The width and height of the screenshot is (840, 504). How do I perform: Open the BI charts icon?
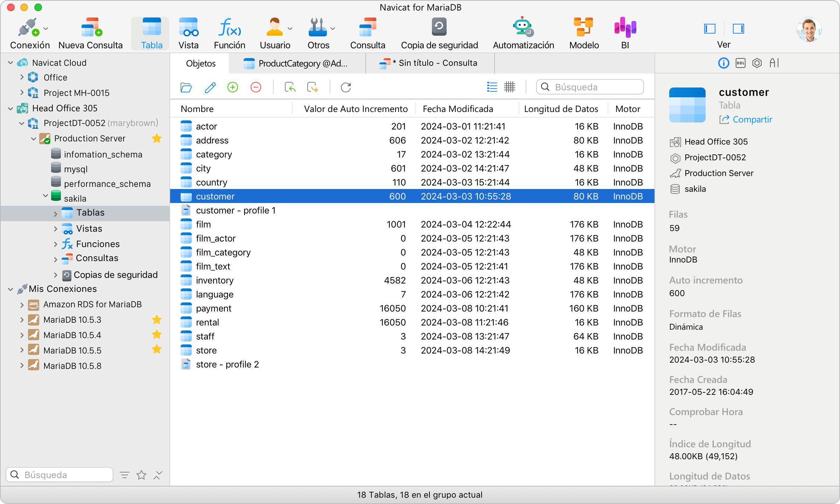point(625,27)
